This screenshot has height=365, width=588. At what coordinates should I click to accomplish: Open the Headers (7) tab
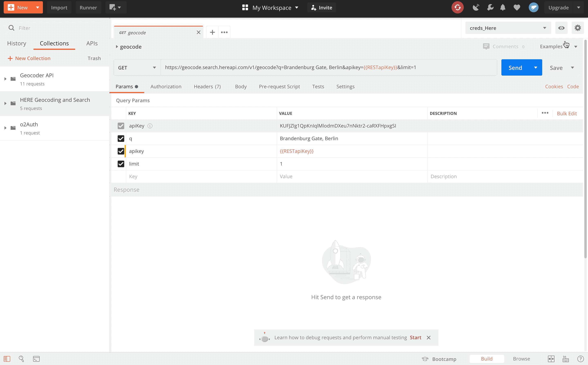(207, 86)
